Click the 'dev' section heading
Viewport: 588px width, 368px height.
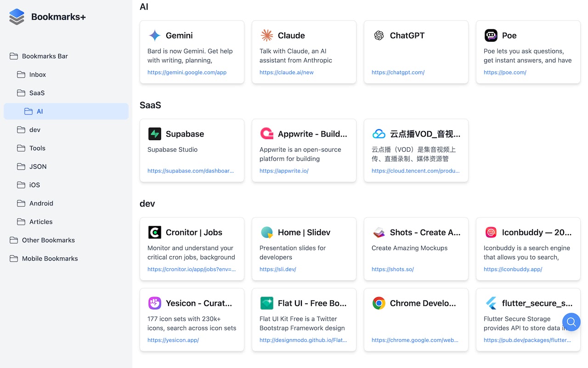coord(147,203)
